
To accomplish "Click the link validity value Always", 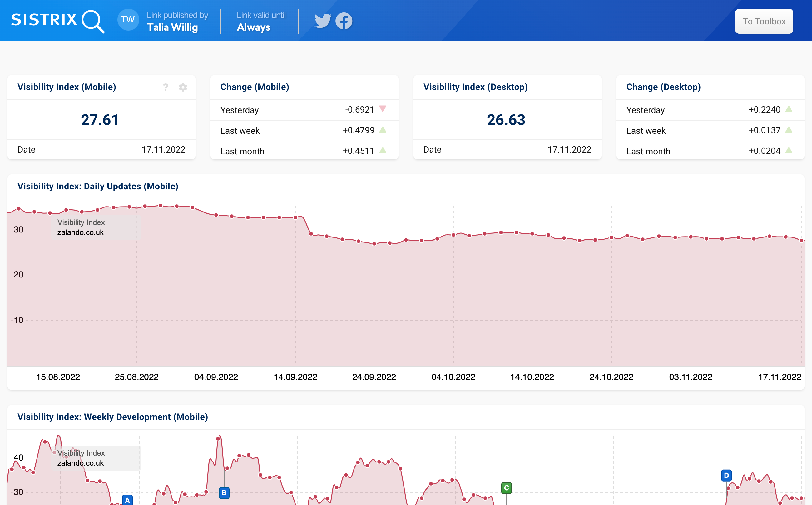I will point(254,27).
